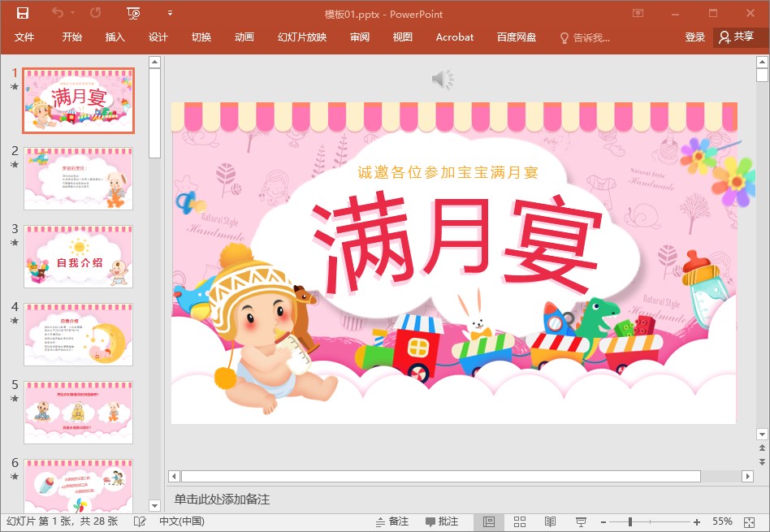The image size is (770, 532).
Task: Start Slide Show from status bar icon
Action: tap(581, 521)
